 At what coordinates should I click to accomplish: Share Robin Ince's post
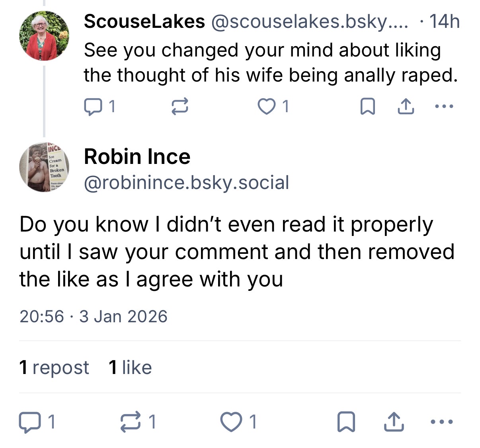pos(393,422)
